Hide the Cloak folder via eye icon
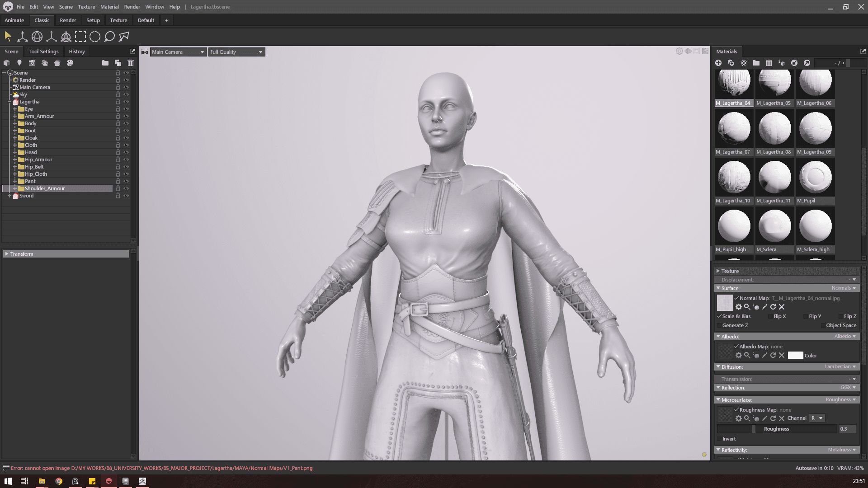The height and width of the screenshot is (488, 868). (x=126, y=138)
